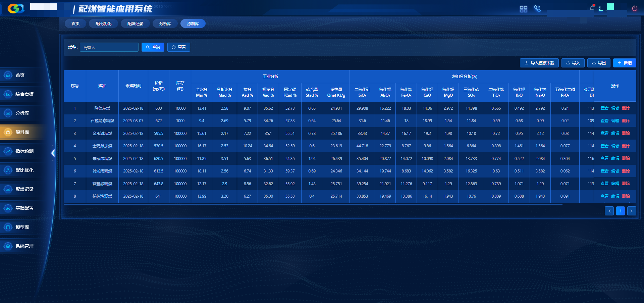Click the 系统管理 gear icon
This screenshot has height=303, width=644.
[x=8, y=246]
